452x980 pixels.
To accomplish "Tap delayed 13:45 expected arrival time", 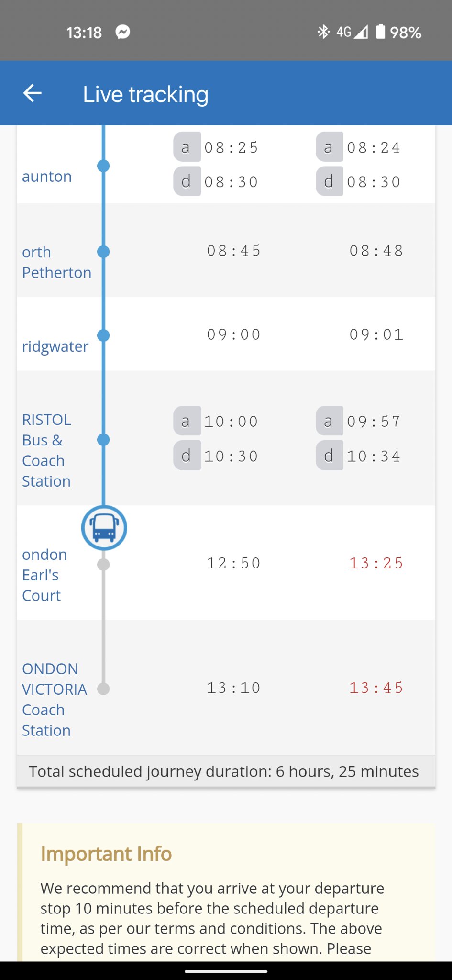I will point(376,688).
